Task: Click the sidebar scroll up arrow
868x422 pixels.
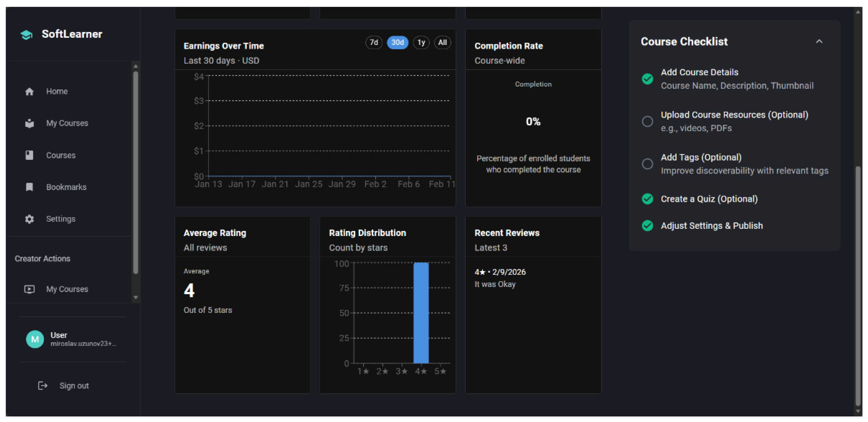Action: pyautogui.click(x=136, y=66)
